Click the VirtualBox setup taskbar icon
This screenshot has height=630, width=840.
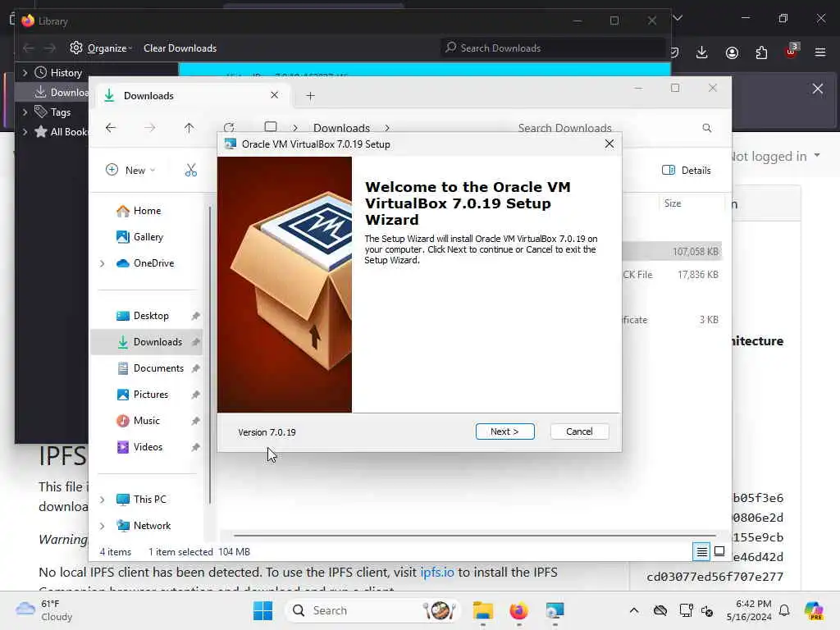tap(555, 610)
